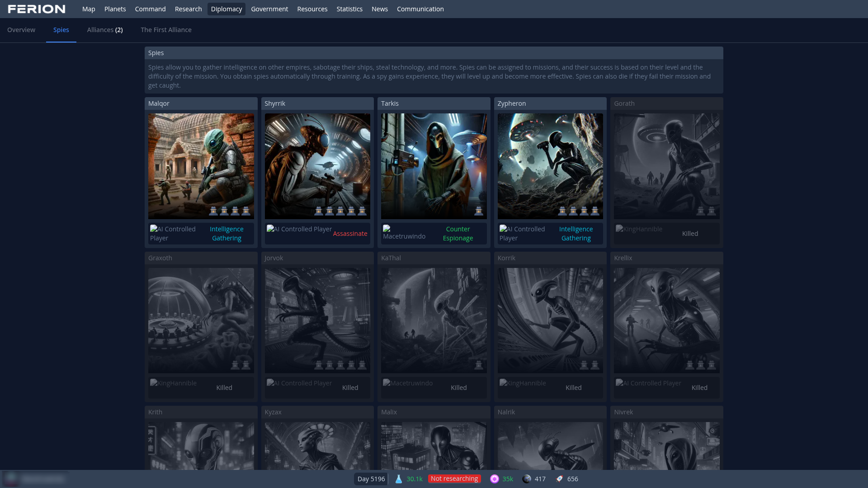Open killed spy Krellix's portrait
868x488 pixels.
[667, 320]
